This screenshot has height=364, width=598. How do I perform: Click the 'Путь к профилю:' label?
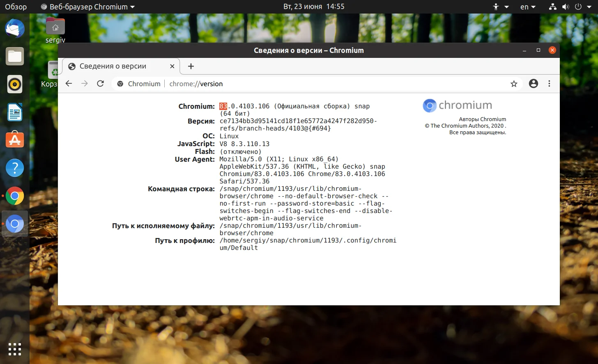coord(185,240)
